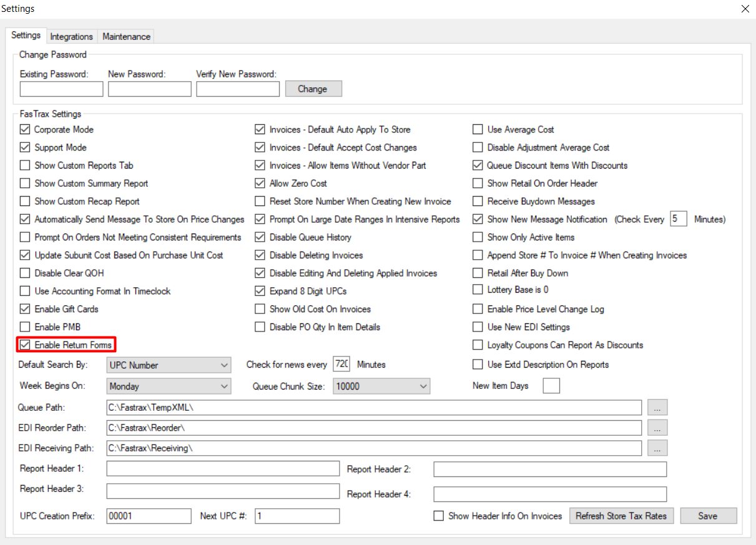Image resolution: width=756 pixels, height=545 pixels.
Task: Toggle Disable Editing And Deleting Applied Invoices
Action: pos(260,273)
